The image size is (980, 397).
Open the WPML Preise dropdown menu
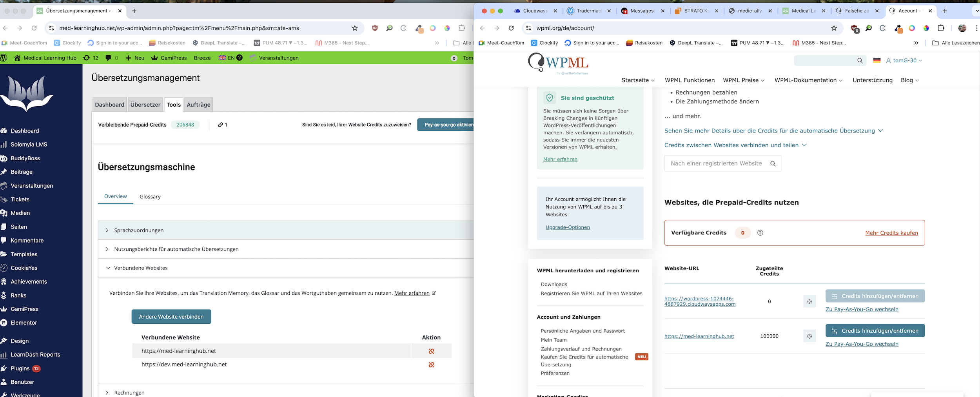pos(744,80)
